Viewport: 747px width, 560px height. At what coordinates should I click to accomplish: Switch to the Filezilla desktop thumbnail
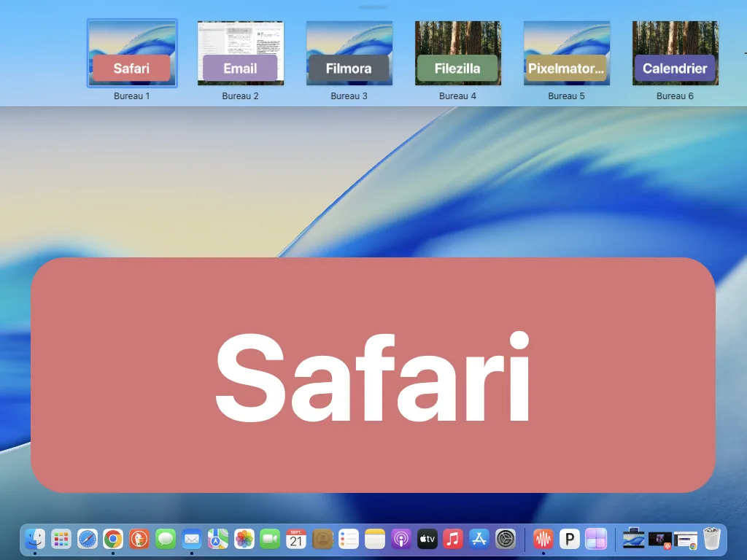click(458, 53)
